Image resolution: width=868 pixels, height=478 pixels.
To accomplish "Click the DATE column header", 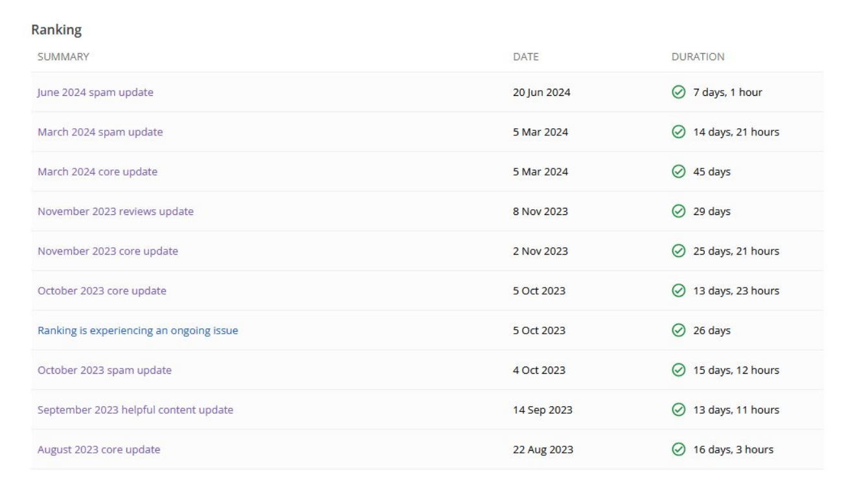I will coord(526,57).
